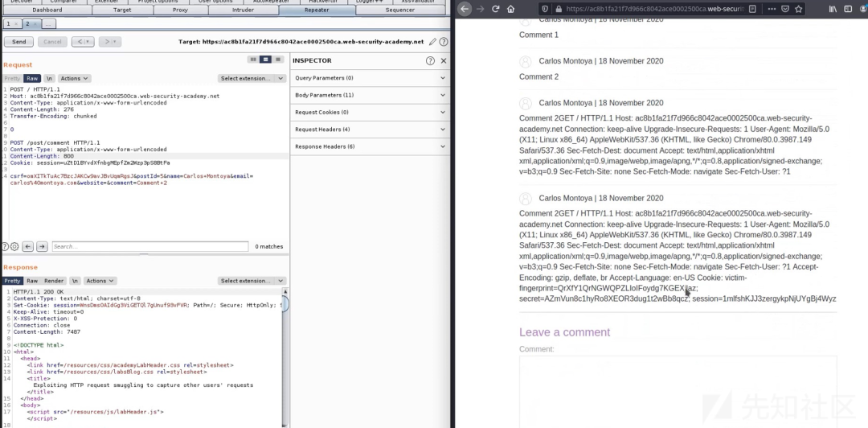
Task: Show Firefox sidebars
Action: pos(848,9)
